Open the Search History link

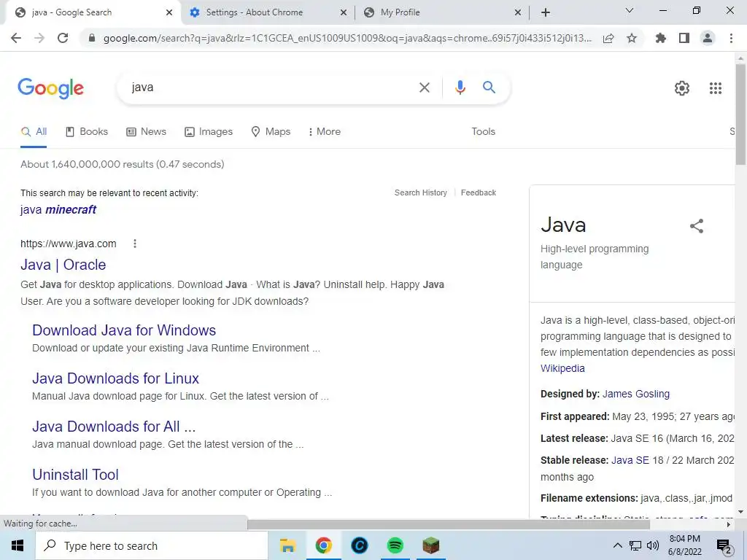pyautogui.click(x=421, y=192)
